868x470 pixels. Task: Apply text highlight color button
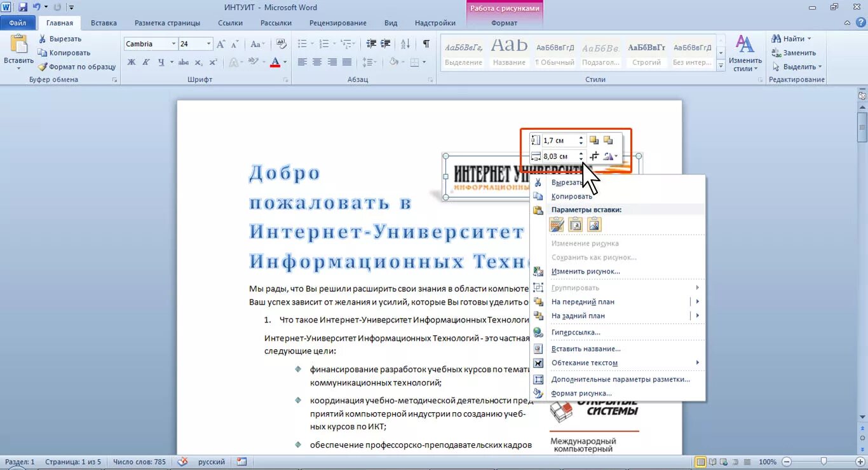253,62
